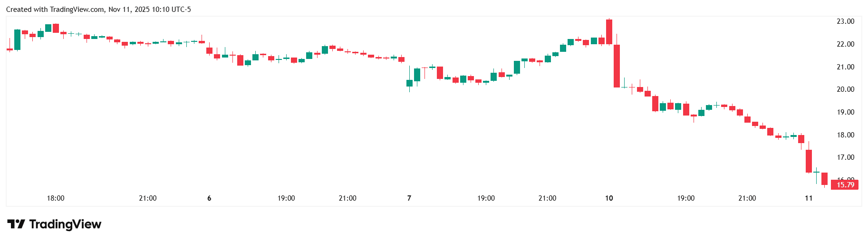This screenshot has width=868, height=242.
Task: Select the 18:00 time axis label
Action: tap(56, 198)
